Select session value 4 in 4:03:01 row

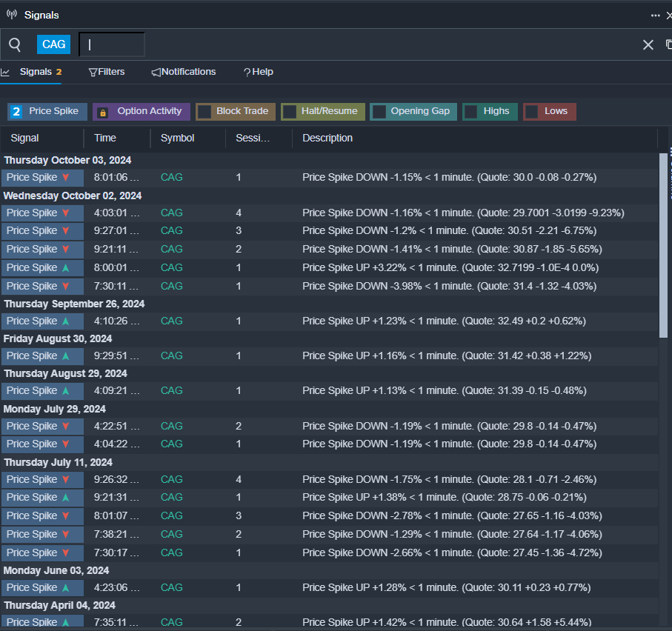pyautogui.click(x=239, y=213)
